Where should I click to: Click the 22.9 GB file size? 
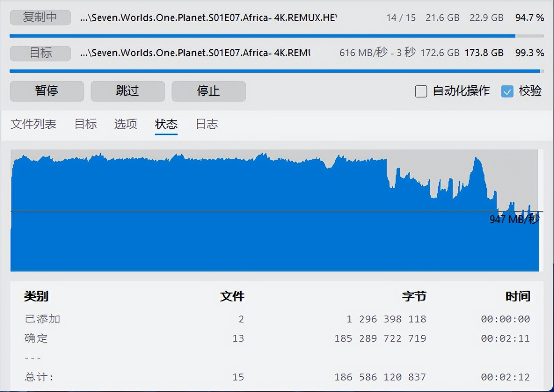click(487, 18)
